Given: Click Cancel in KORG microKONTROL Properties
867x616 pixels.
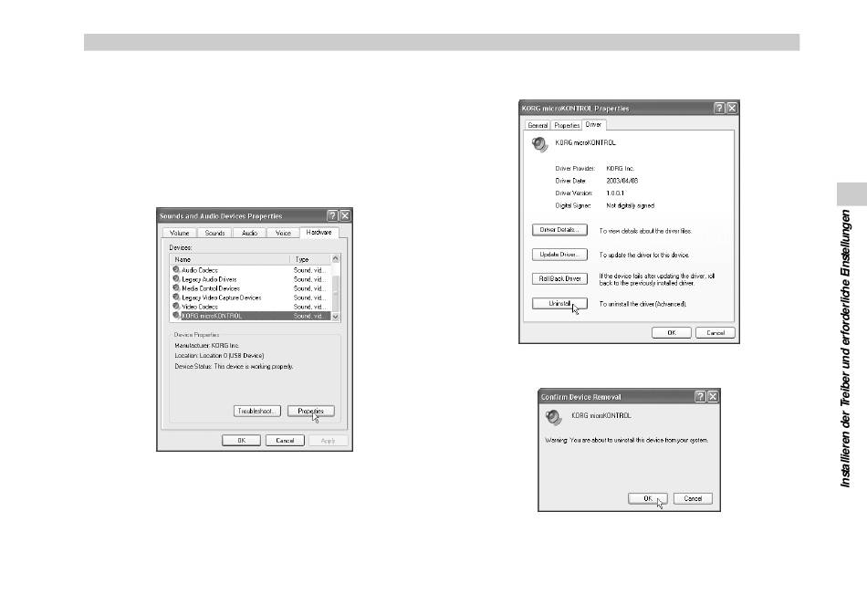Looking at the screenshot, I should point(715,332).
